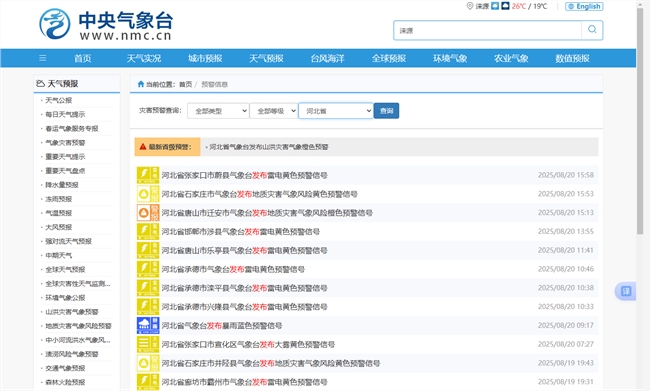Image resolution: width=650 pixels, height=391 pixels.
Task: Click the search input containing 涞源
Action: [488, 30]
